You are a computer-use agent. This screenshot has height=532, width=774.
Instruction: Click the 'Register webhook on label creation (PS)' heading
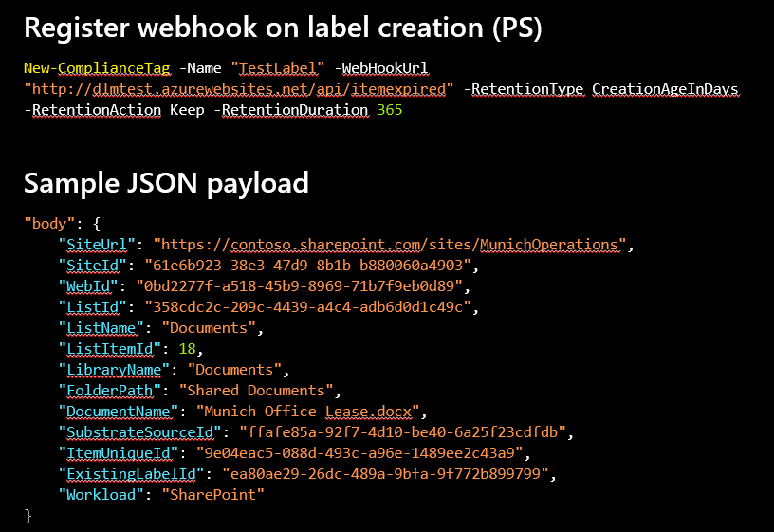(283, 28)
